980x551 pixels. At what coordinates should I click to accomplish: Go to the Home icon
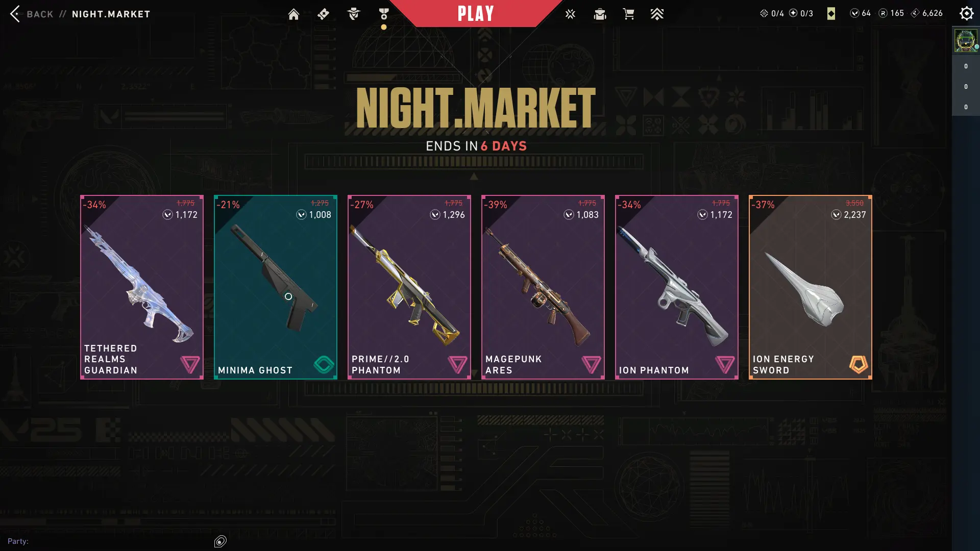point(293,14)
